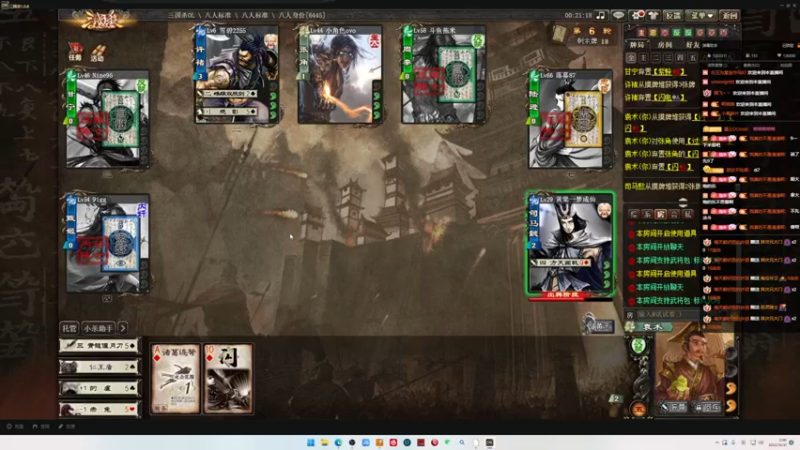Open the shirt-shaped skin icon in top bar
Screen dimensions: 800x450
[x=653, y=15]
